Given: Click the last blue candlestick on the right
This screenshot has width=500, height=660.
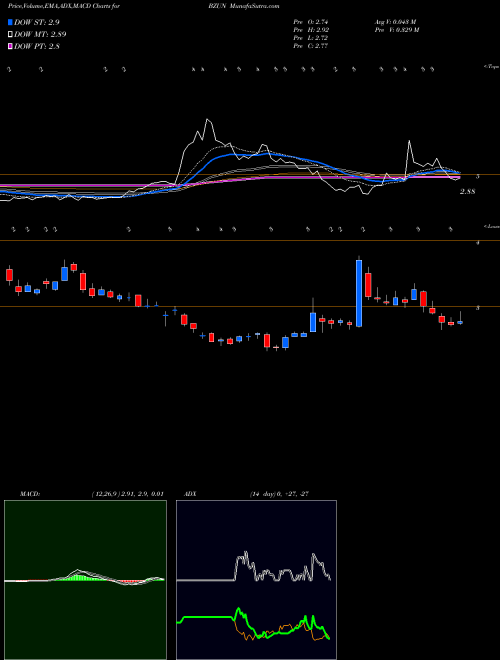Looking at the screenshot, I should tap(460, 322).
